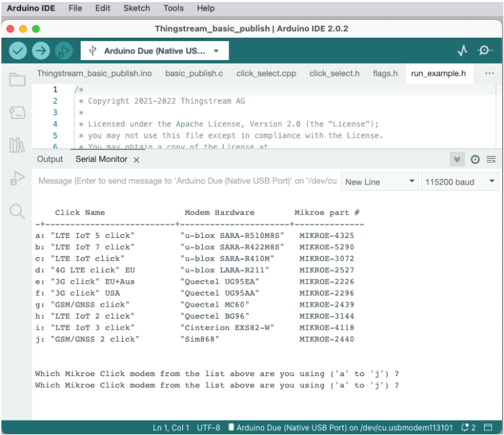
Task: Click MIKROE-3072 part number
Action: click(x=326, y=258)
